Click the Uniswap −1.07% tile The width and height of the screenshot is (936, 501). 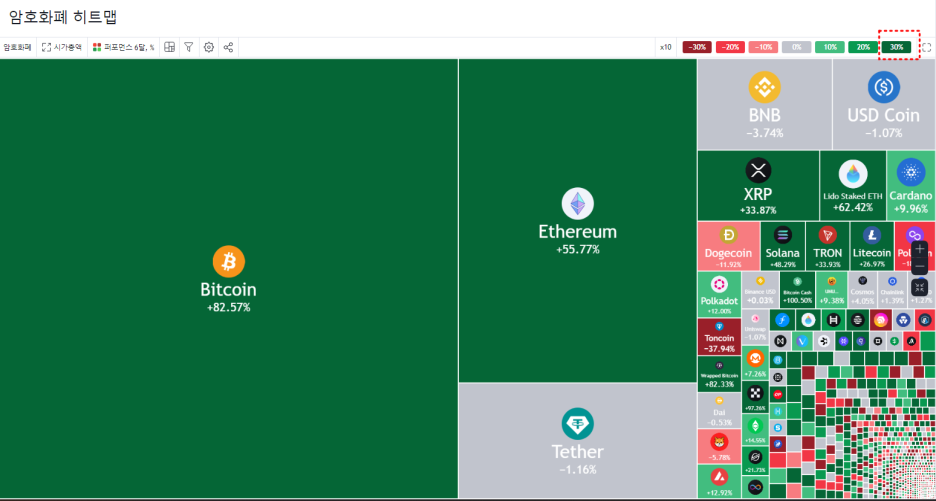pos(755,327)
